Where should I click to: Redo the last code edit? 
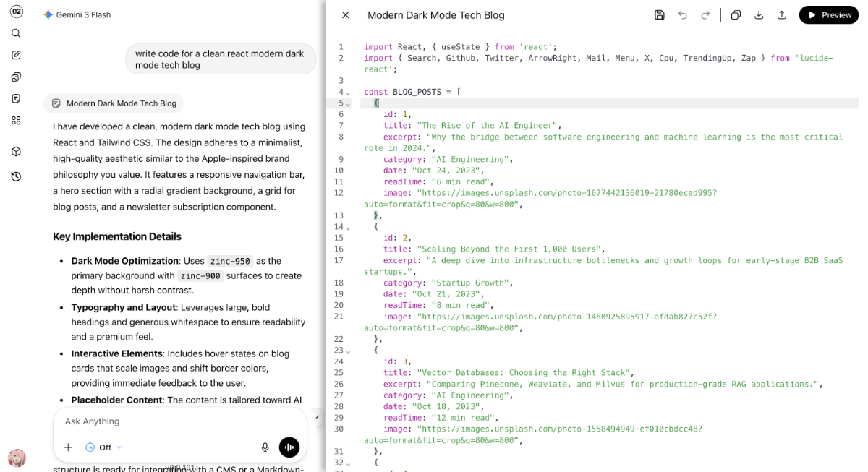point(705,15)
